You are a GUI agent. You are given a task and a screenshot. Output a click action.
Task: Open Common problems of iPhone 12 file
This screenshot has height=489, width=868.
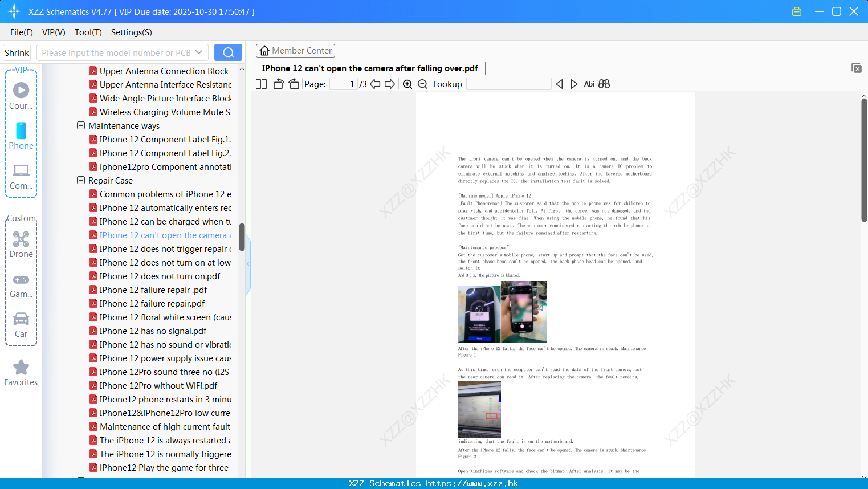click(161, 194)
